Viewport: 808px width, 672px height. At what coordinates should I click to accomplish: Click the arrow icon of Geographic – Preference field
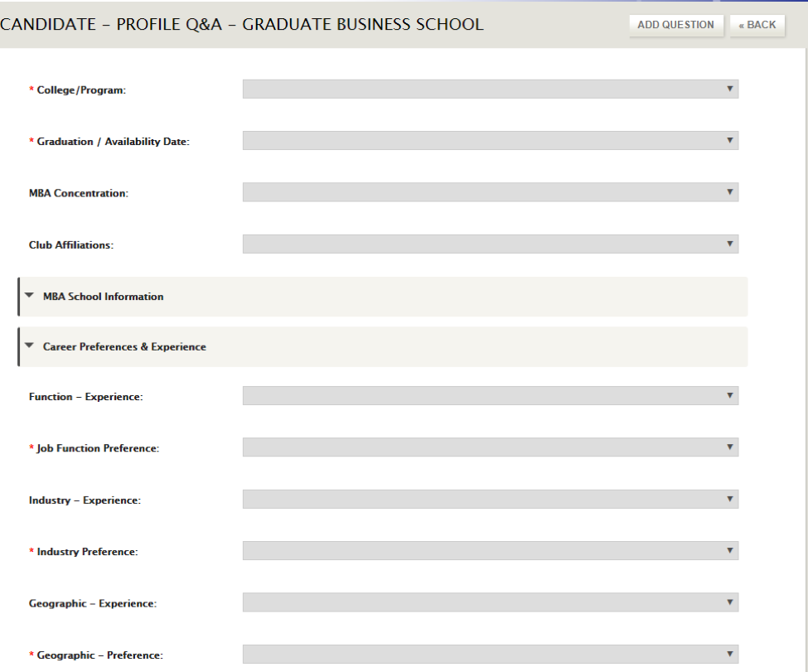729,654
